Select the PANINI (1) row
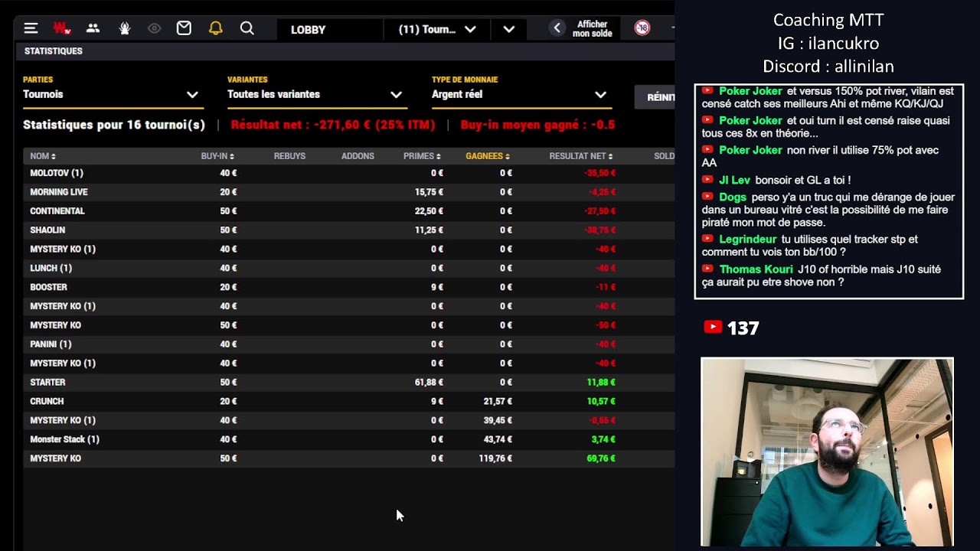The width and height of the screenshot is (980, 551). (x=348, y=344)
